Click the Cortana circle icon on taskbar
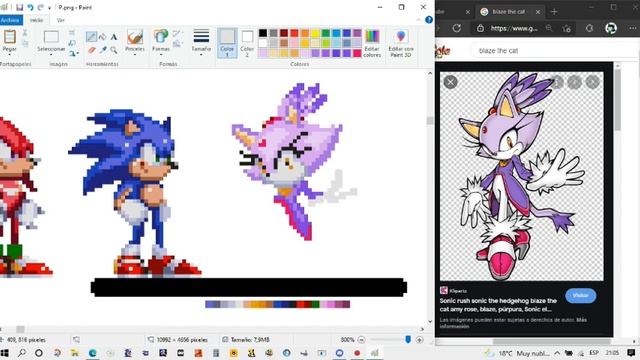Image resolution: width=640 pixels, height=360 pixels. 39,353
